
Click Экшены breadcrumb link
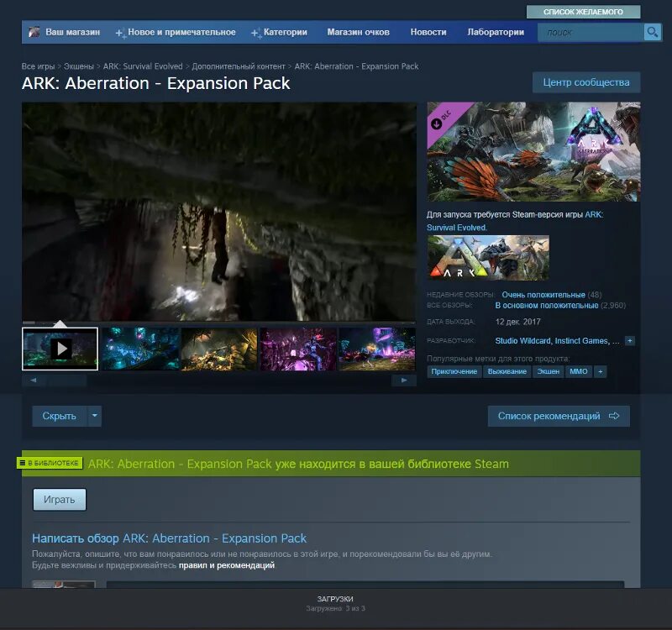click(78, 66)
